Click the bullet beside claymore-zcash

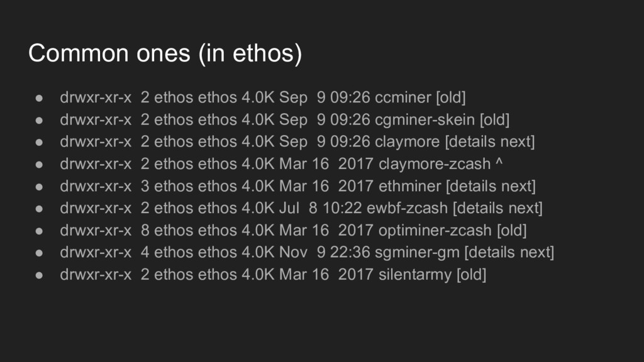[39, 165]
